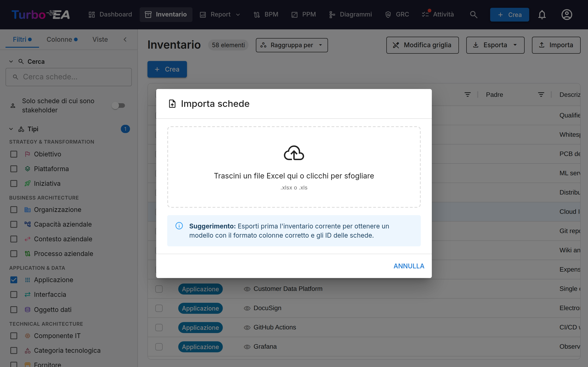Image resolution: width=588 pixels, height=367 pixels.
Task: Click the eye icon next to DocuSign
Action: point(247,308)
